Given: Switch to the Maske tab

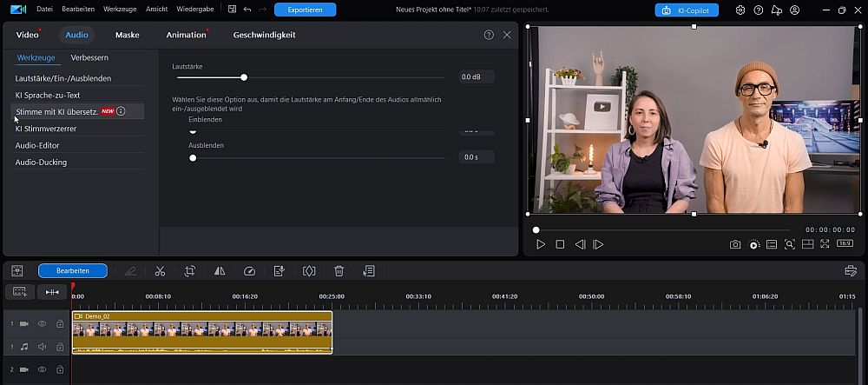Looking at the screenshot, I should (x=128, y=35).
